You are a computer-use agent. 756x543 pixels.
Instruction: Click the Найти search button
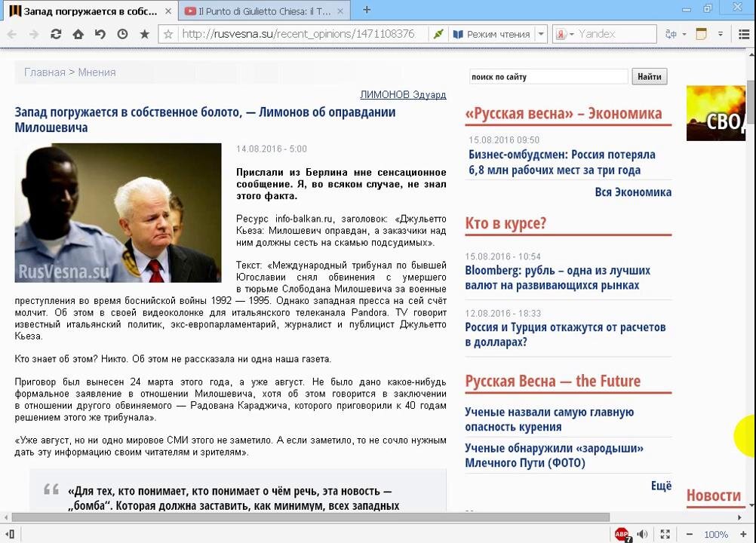click(x=649, y=76)
